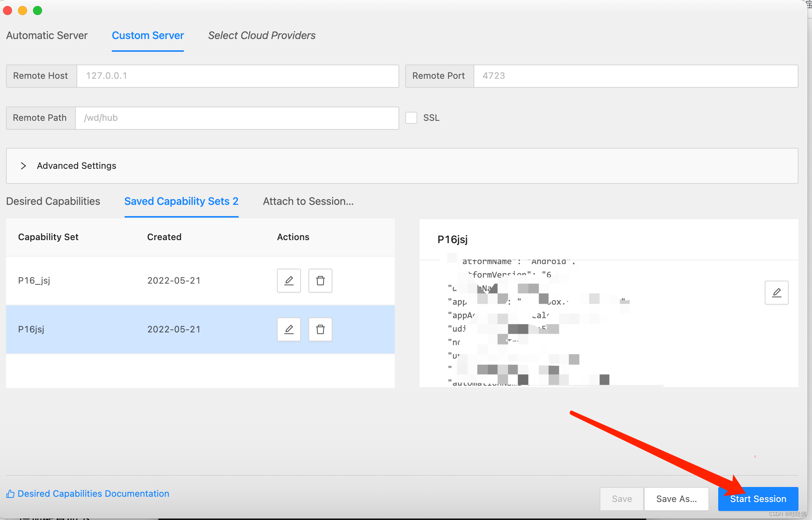This screenshot has height=520, width=812.
Task: Enable the SSL checkbox
Action: click(411, 118)
